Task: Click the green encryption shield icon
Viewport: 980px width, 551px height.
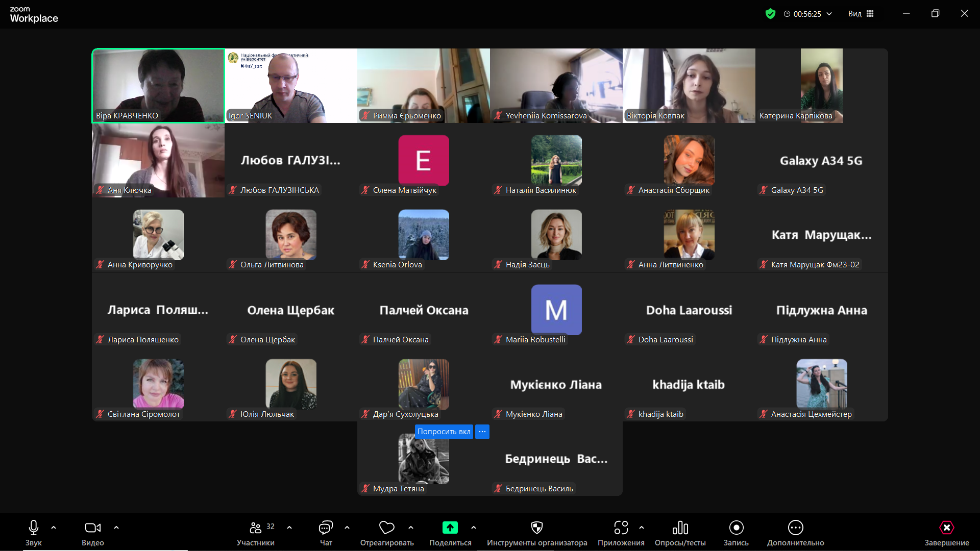Action: pyautogui.click(x=770, y=14)
